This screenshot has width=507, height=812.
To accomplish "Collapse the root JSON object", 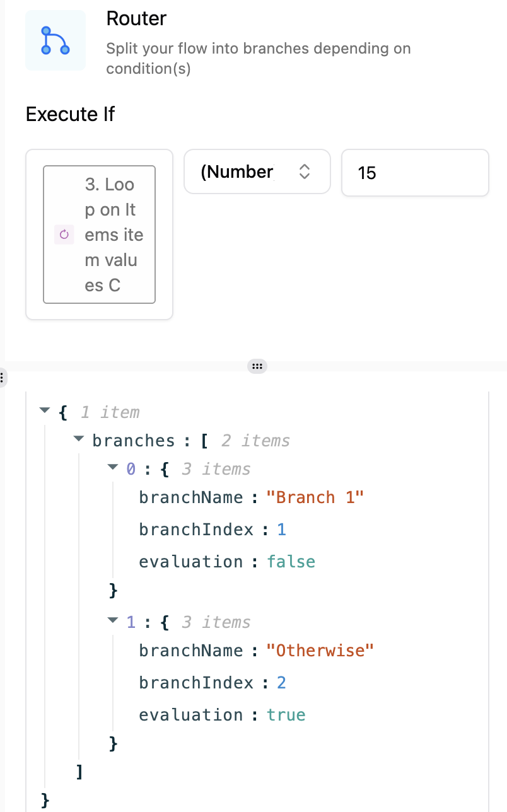I will pos(44,410).
